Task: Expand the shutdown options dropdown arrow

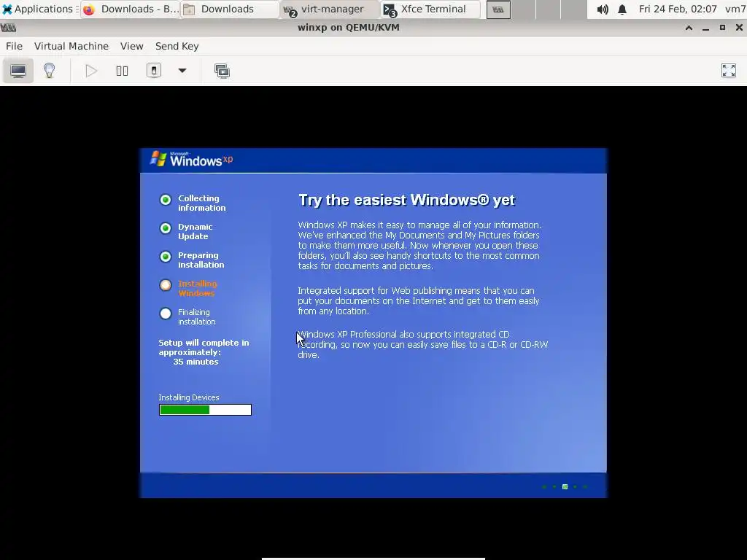Action: coord(182,71)
